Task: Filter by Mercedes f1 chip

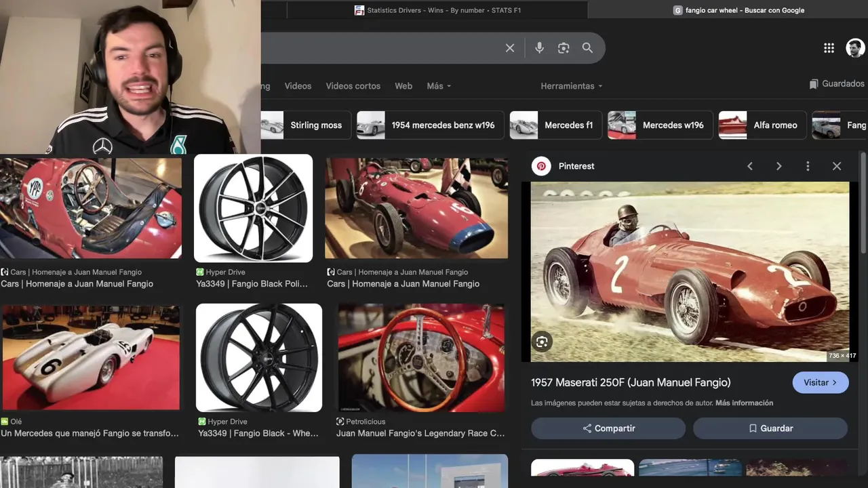Action: pyautogui.click(x=556, y=125)
